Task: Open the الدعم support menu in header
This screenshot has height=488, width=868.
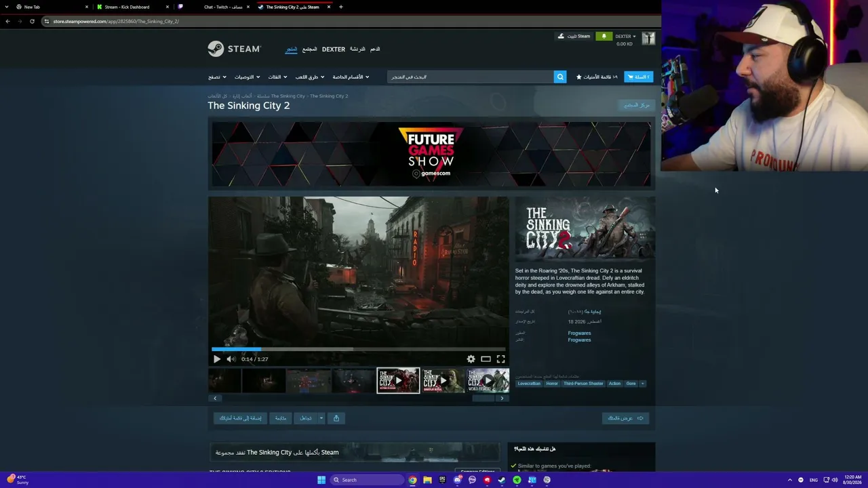Action: point(374,49)
